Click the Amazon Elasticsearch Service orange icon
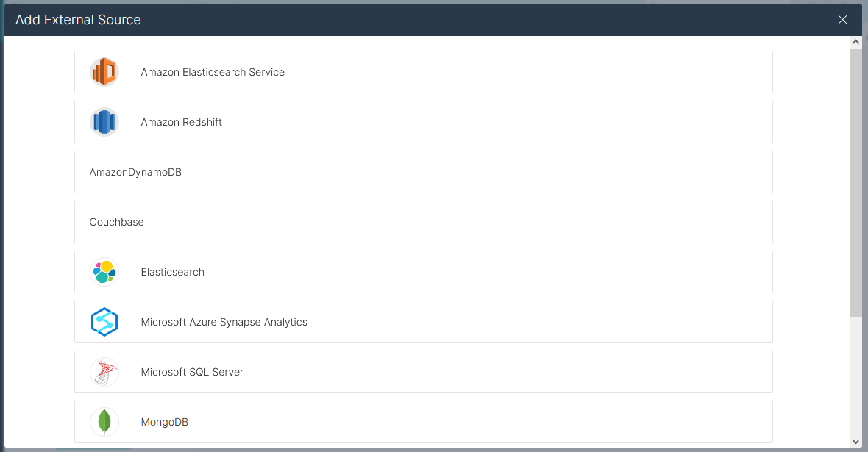The image size is (868, 452). coord(104,72)
